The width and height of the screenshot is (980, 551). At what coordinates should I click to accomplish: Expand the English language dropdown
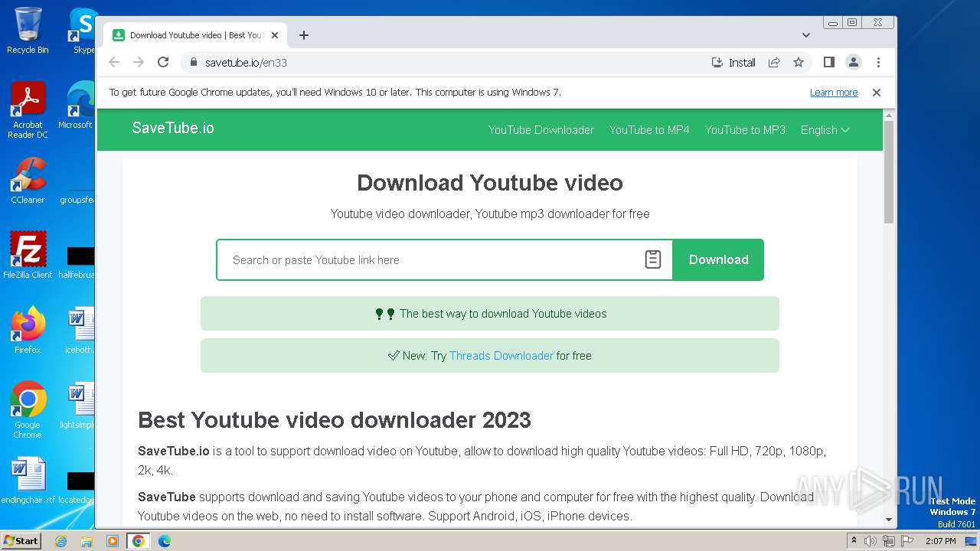tap(825, 130)
